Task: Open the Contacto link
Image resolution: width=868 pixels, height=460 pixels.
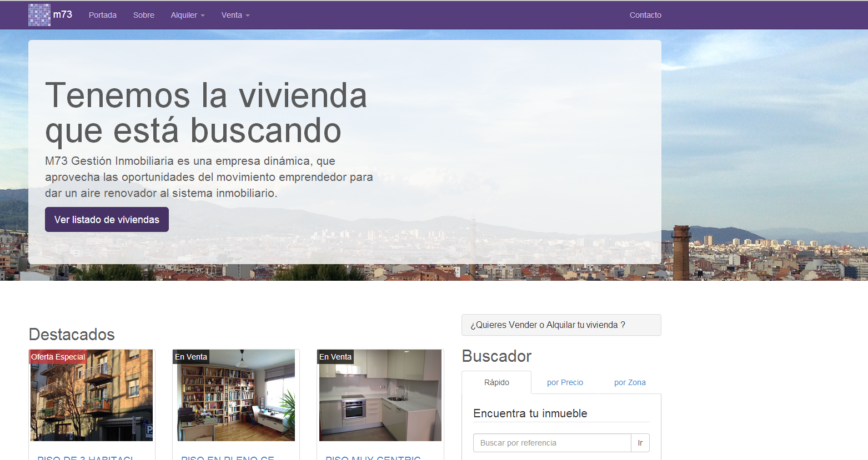Action: coord(645,15)
